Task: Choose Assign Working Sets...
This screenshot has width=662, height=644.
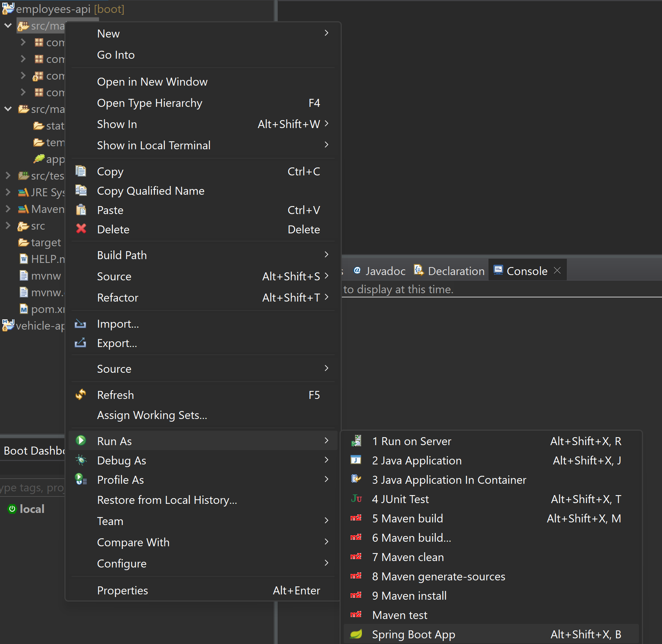Action: tap(203, 415)
